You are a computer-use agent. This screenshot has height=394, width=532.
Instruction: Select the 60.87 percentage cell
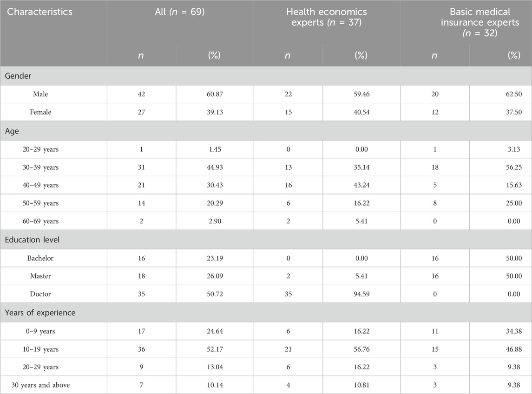click(x=215, y=94)
